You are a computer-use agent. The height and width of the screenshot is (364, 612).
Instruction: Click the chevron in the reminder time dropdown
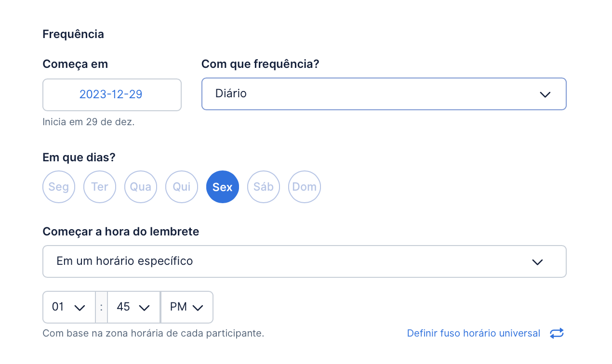537,262
